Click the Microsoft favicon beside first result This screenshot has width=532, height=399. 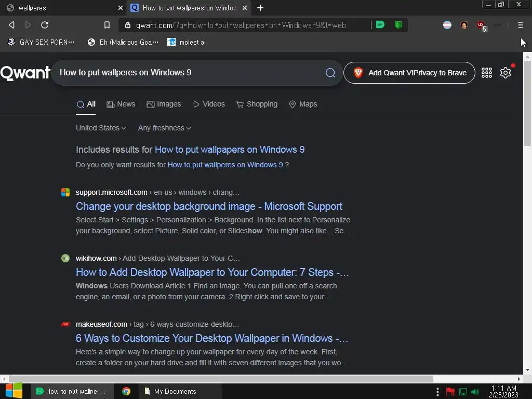tap(65, 192)
